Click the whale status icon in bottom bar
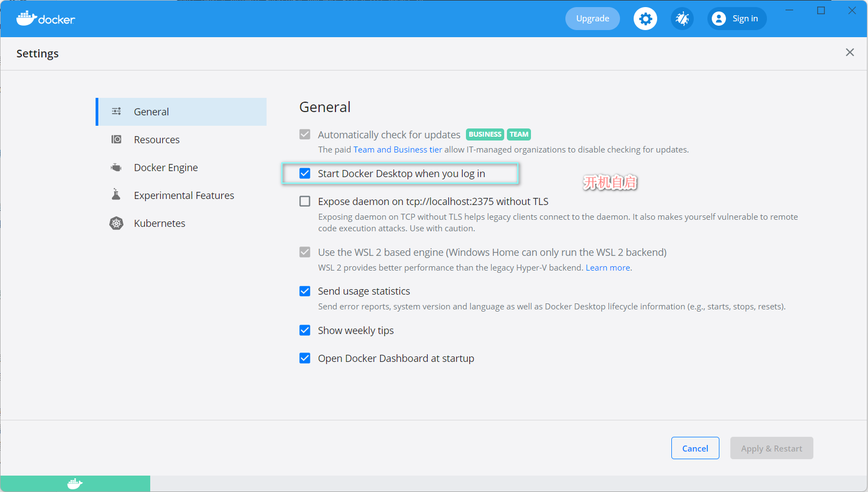The height and width of the screenshot is (492, 868). tap(75, 484)
